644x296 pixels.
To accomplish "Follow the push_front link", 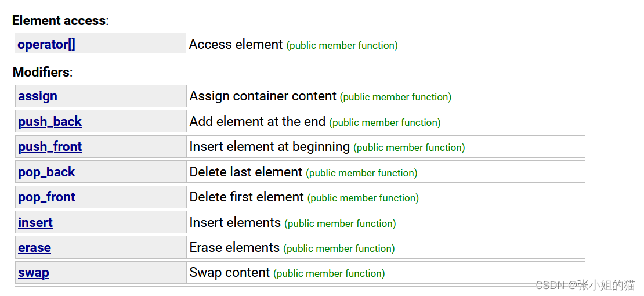I will coord(50,147).
